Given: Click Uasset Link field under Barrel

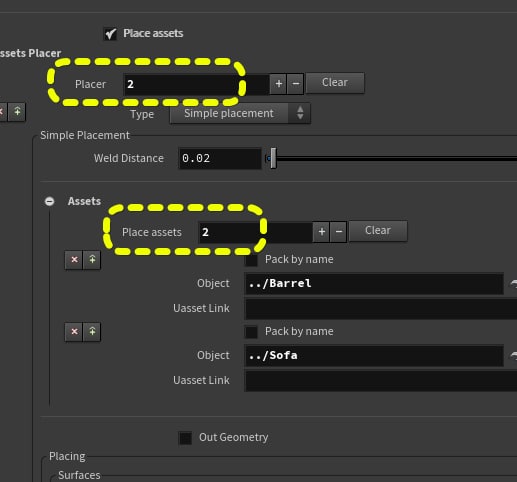Looking at the screenshot, I should point(381,309).
